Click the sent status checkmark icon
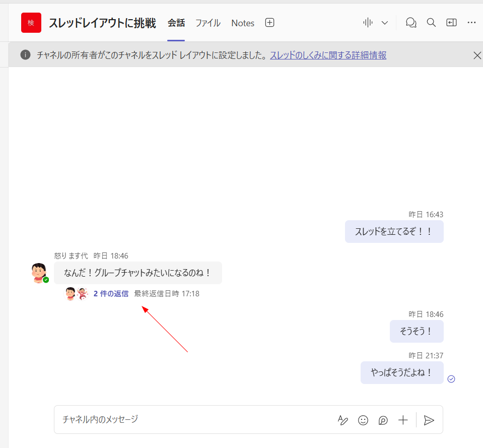 (451, 379)
